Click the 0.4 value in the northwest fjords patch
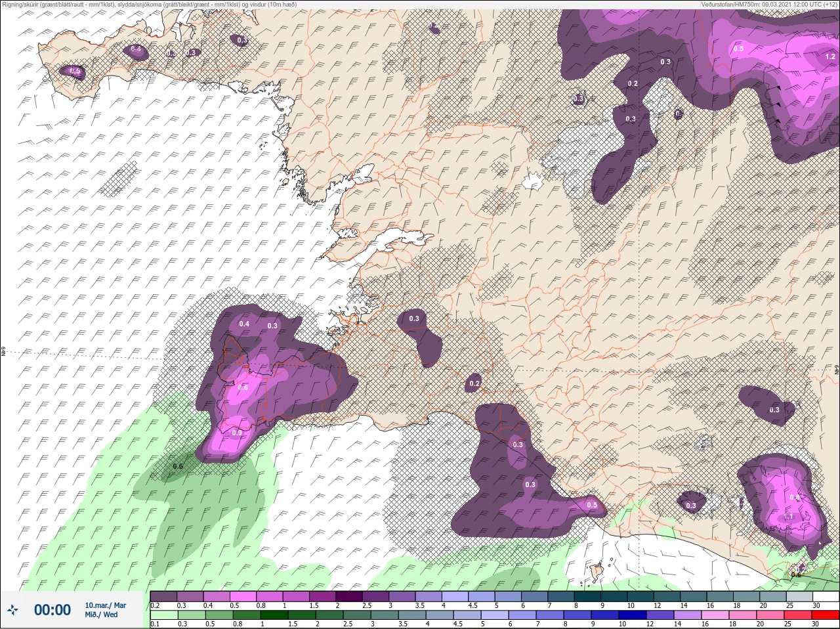The image size is (840, 629). pyautogui.click(x=136, y=49)
